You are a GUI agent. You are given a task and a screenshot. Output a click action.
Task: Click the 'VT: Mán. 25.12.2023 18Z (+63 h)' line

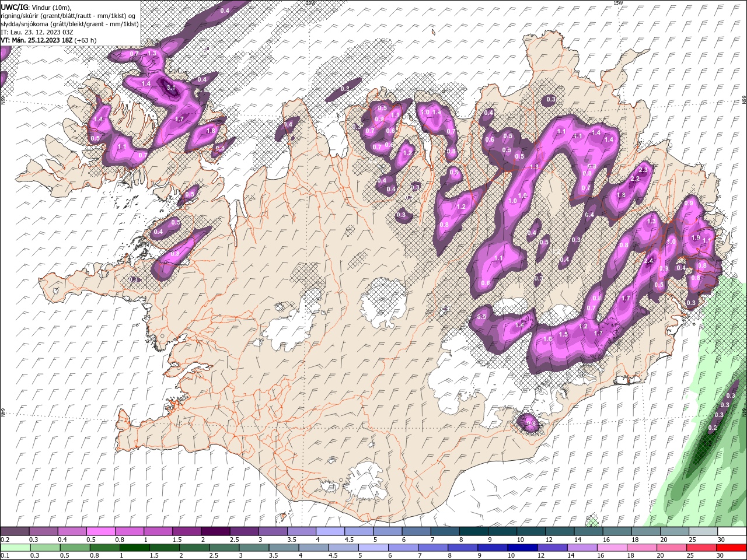click(49, 40)
